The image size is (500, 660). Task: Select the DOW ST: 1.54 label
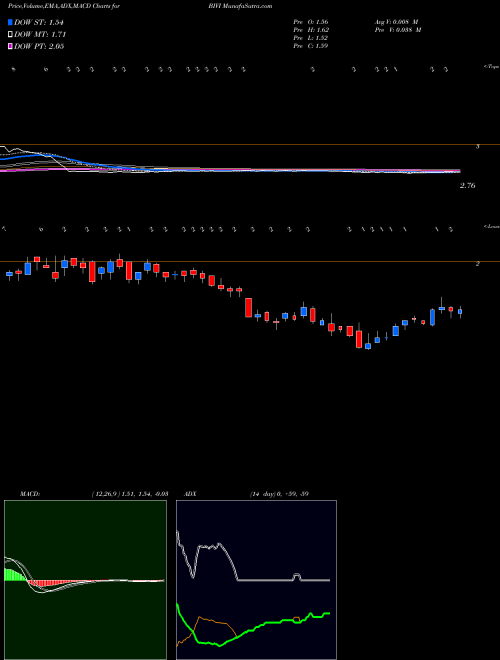(39, 23)
